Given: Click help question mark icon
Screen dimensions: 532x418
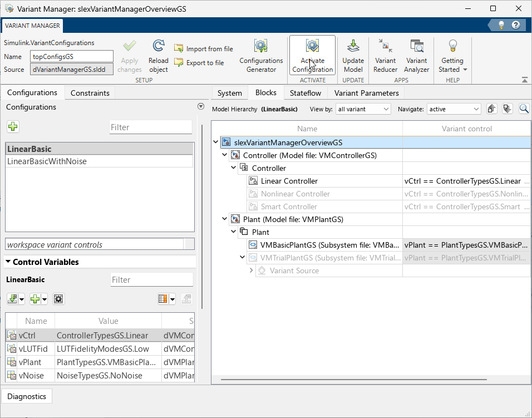Looking at the screenshot, I should [516, 25].
